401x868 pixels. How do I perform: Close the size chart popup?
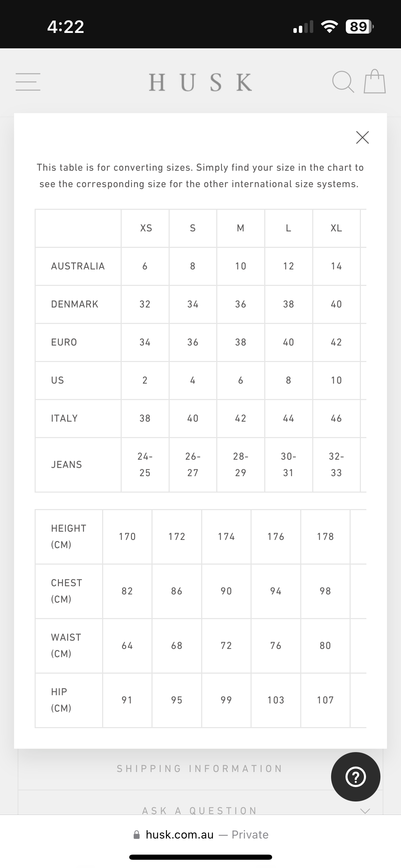362,137
